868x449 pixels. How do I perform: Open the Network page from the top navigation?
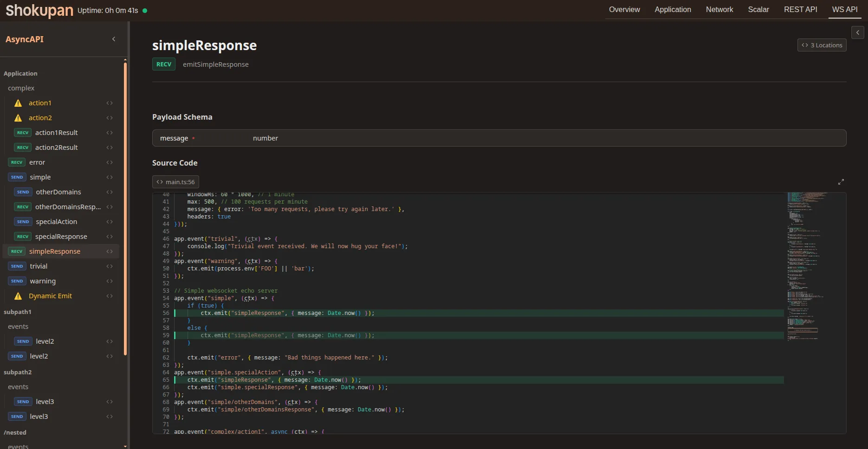tap(719, 9)
